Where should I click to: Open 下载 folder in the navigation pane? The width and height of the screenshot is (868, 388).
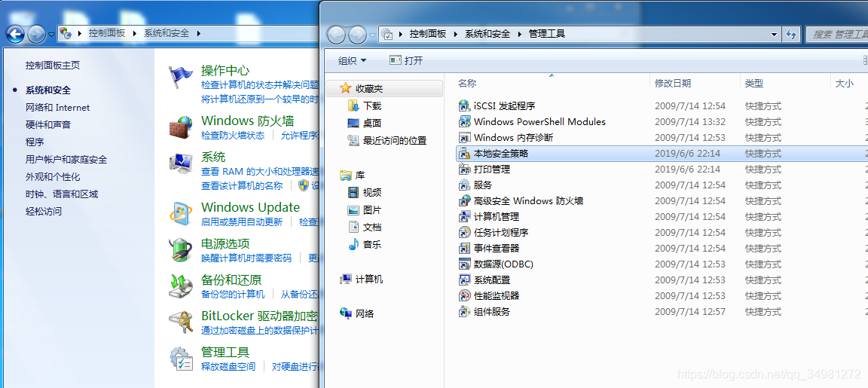372,105
